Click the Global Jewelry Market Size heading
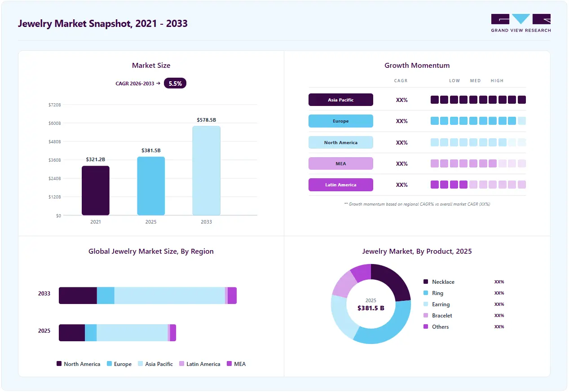Screen dimensions: 569x392 151,251
